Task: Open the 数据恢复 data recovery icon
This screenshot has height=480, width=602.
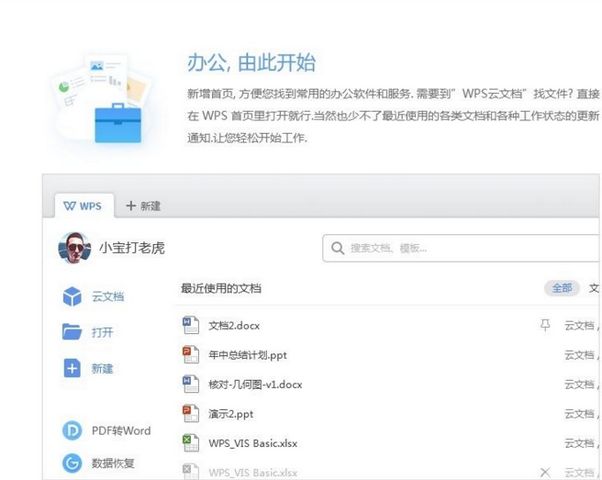Action: (72, 463)
